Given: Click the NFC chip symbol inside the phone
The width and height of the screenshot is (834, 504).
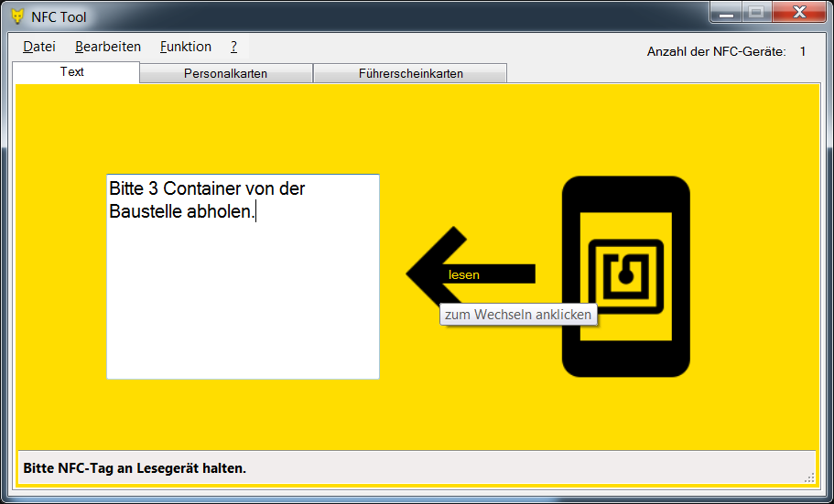Looking at the screenshot, I should click(626, 275).
